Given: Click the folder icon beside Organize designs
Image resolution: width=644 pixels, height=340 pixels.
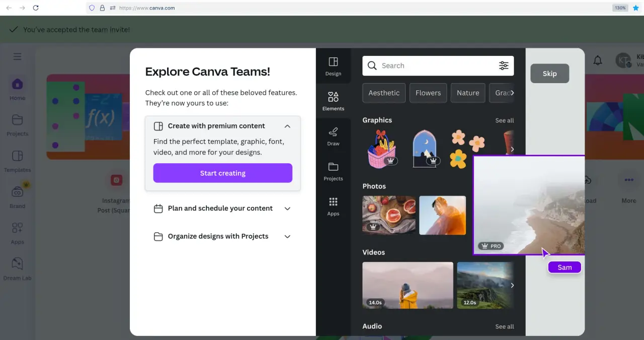Looking at the screenshot, I should point(158,236).
